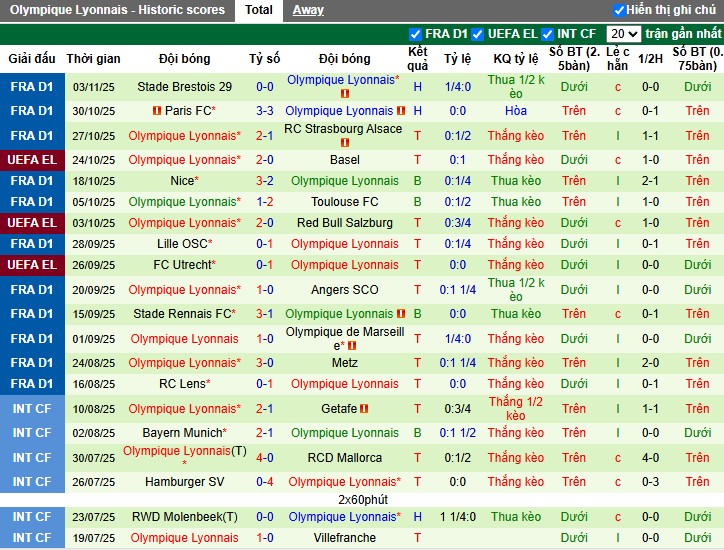Click red card icon under RC Strasbourg Alsace

[344, 143]
